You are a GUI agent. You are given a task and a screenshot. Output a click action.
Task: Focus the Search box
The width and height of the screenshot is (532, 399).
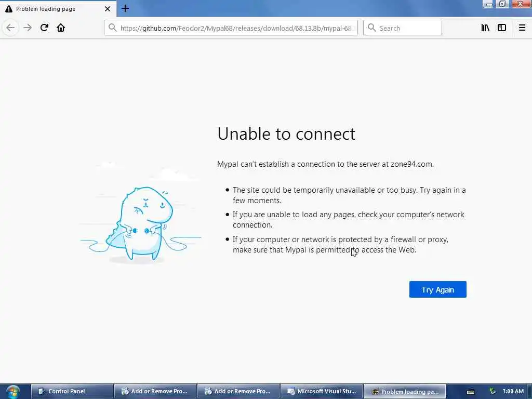coord(403,28)
